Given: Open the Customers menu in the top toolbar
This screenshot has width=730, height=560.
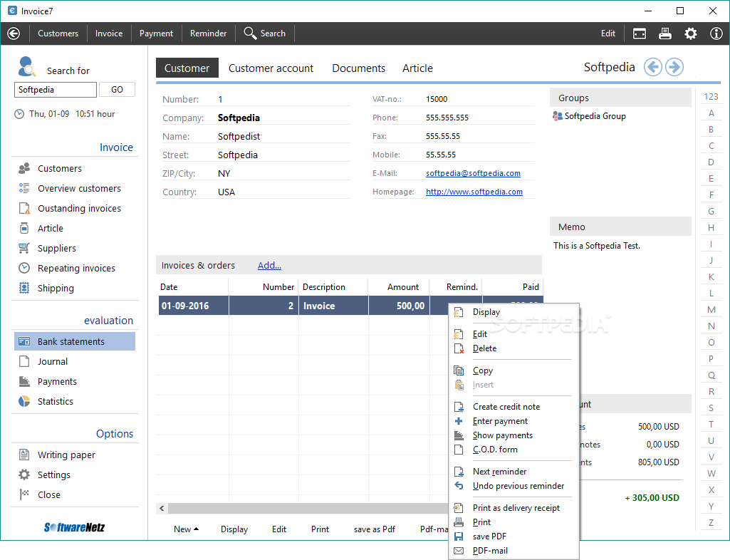Looking at the screenshot, I should tap(58, 33).
